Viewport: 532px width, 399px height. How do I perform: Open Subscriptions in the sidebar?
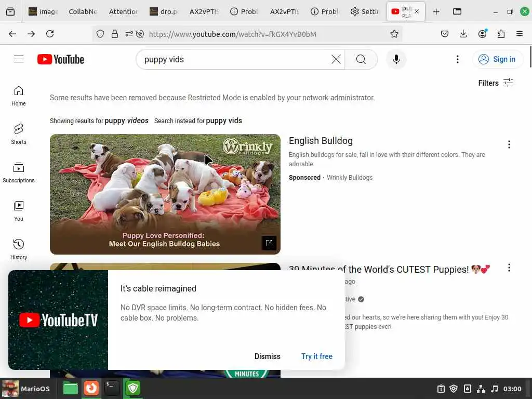click(19, 172)
